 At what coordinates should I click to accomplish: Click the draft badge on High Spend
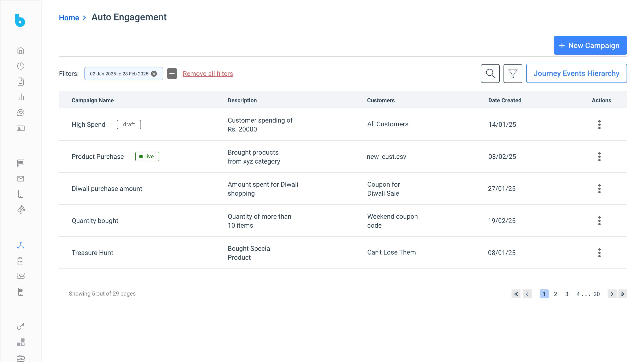(x=129, y=124)
